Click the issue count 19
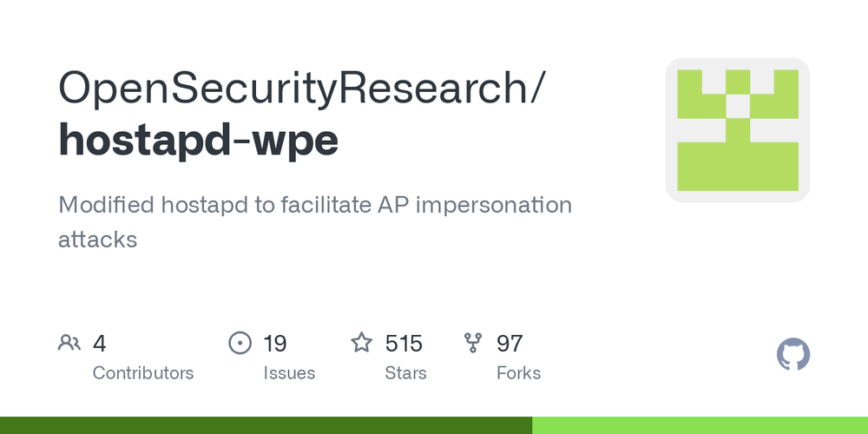868x434 pixels. [275, 343]
